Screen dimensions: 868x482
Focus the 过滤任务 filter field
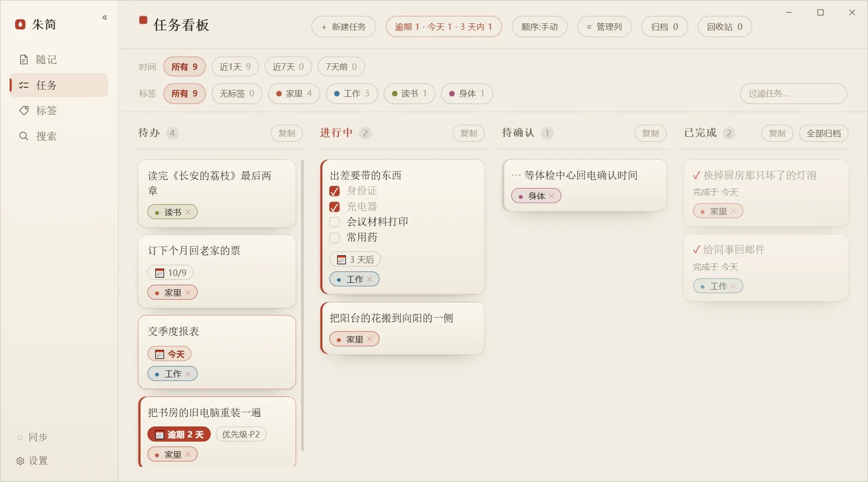[794, 94]
